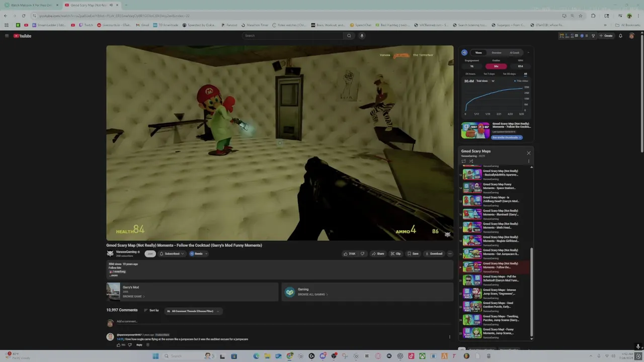644x362 pixels.
Task: Click the search magnifier button
Action: (349, 36)
